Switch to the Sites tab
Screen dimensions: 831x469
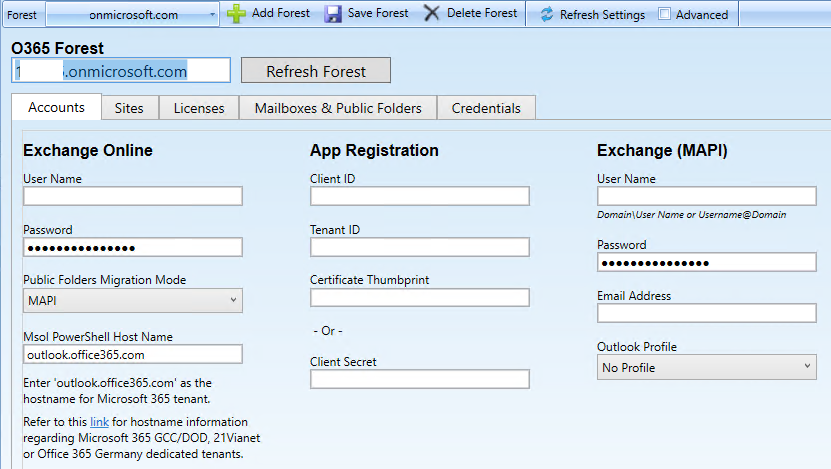(129, 108)
